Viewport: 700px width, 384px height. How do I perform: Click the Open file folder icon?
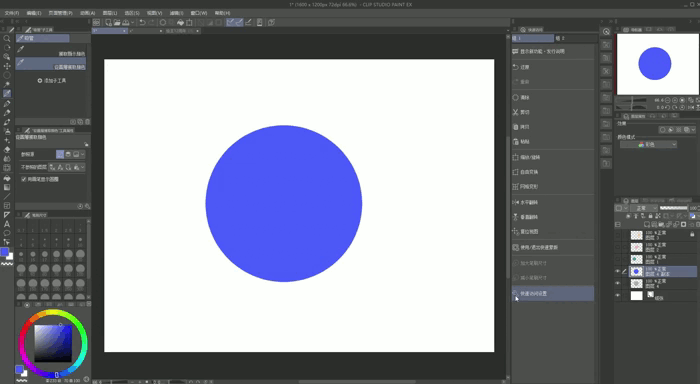pyautogui.click(x=117, y=22)
